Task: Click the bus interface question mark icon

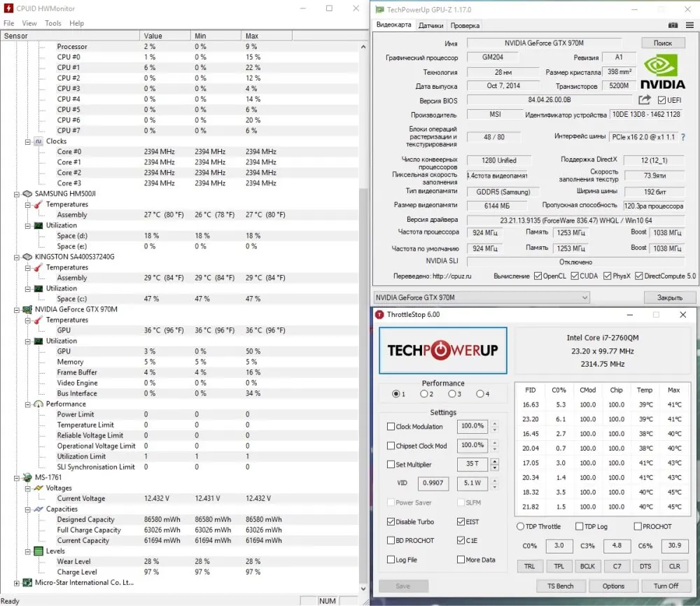Action: (x=683, y=137)
